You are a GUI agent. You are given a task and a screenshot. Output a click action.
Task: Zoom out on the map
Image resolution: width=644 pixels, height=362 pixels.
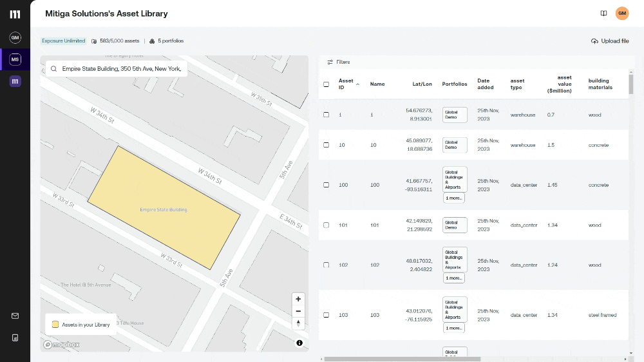coord(298,311)
